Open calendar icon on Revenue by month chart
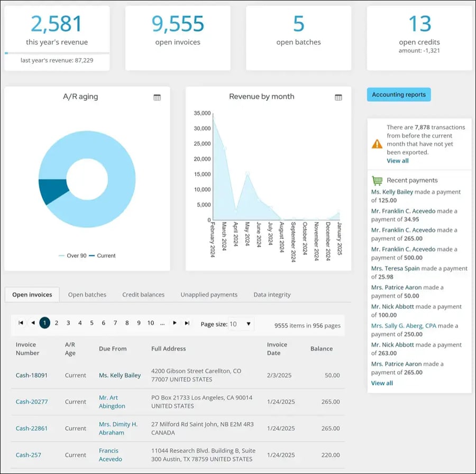The width and height of the screenshot is (476, 474). coord(338,97)
